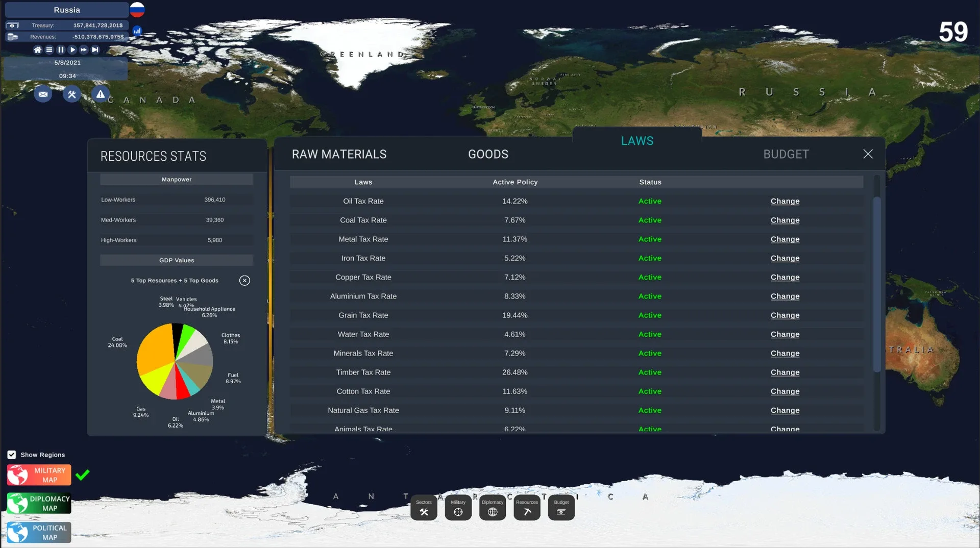980x548 pixels.
Task: Open the Sectors panel from bottom toolbar
Action: 424,508
